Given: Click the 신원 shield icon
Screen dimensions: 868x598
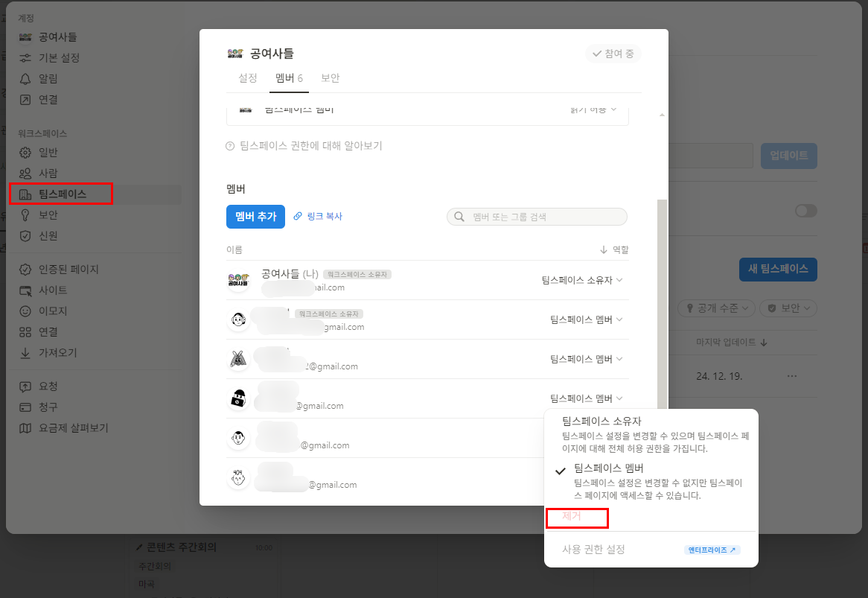Looking at the screenshot, I should click(x=25, y=236).
